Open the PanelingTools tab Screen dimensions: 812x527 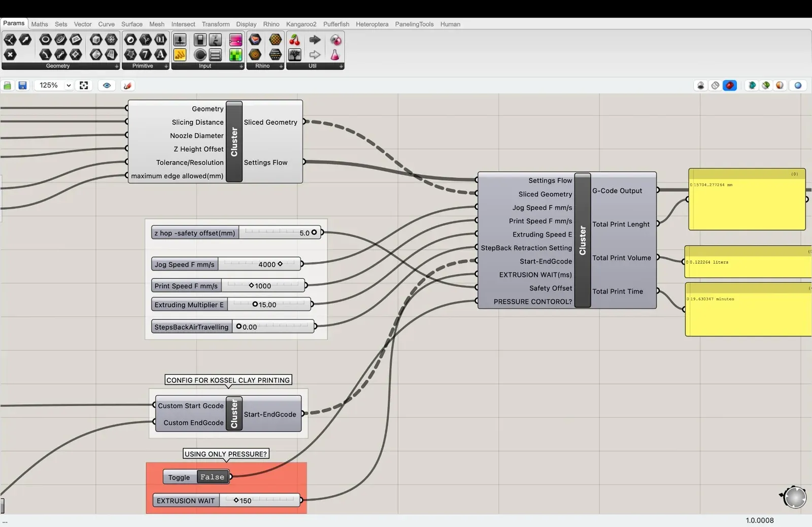pyautogui.click(x=414, y=24)
